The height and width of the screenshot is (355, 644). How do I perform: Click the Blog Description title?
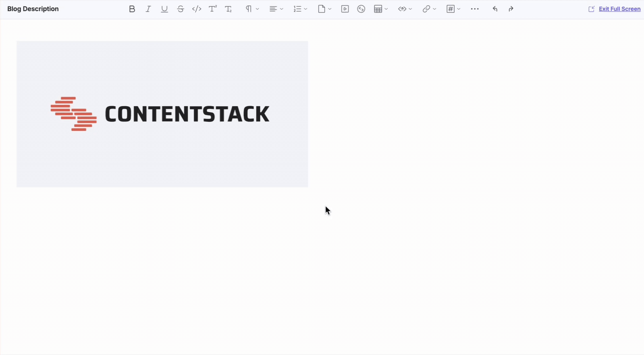(x=33, y=9)
